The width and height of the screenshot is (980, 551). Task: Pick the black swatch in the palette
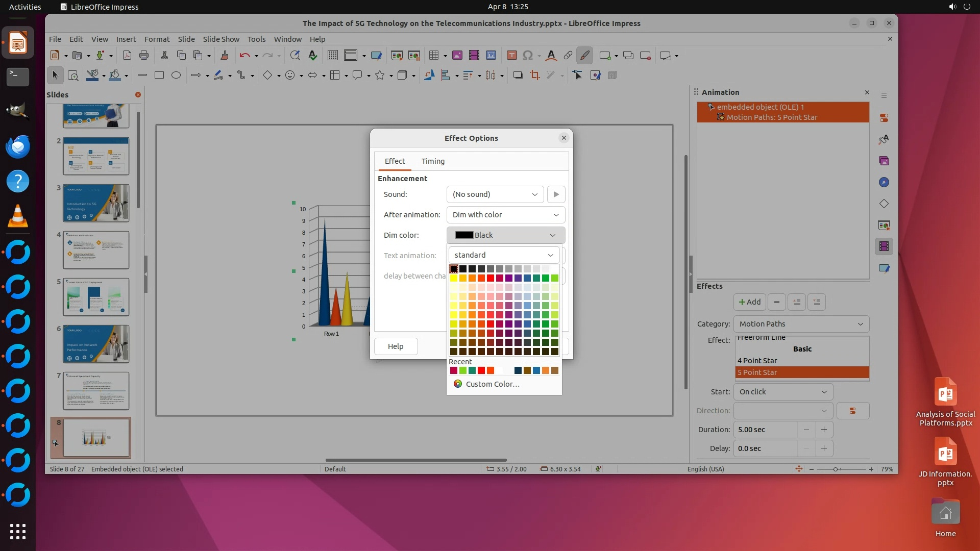[x=454, y=269]
